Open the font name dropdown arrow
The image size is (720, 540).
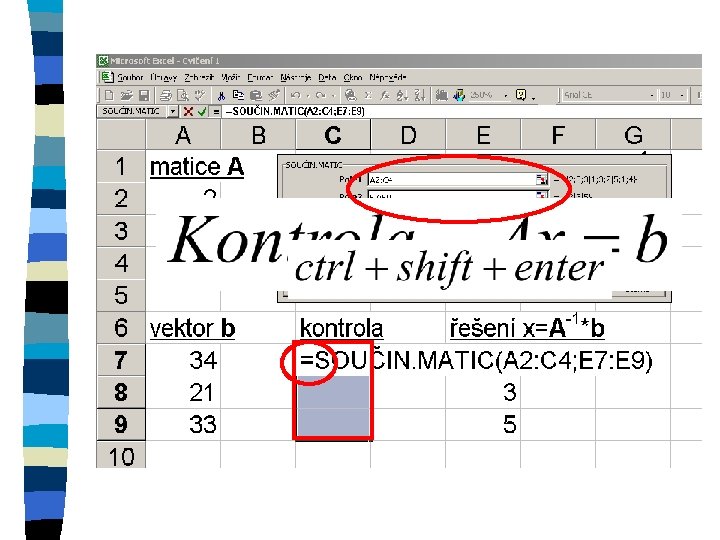652,96
